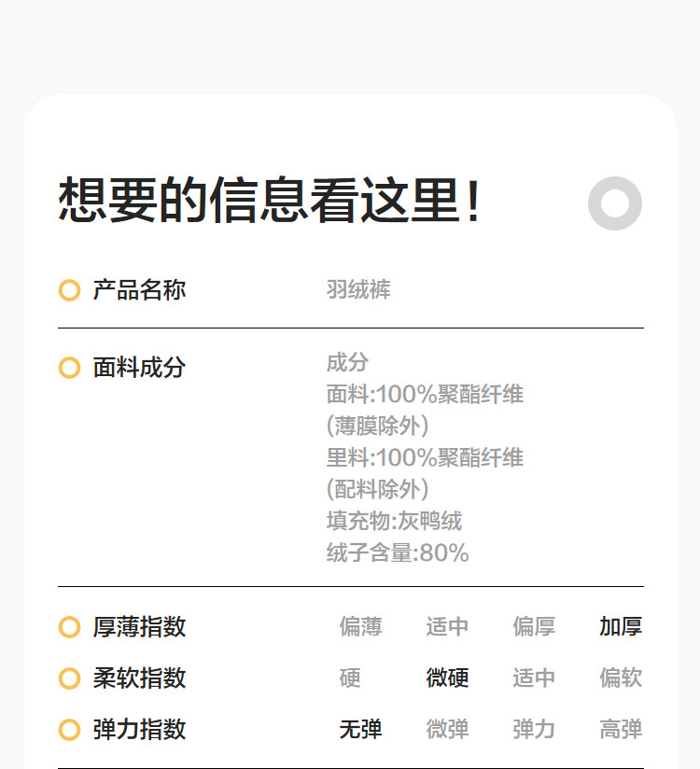The width and height of the screenshot is (700, 769).
Task: Choose 高弹 elasticity option
Action: pyautogui.click(x=621, y=730)
